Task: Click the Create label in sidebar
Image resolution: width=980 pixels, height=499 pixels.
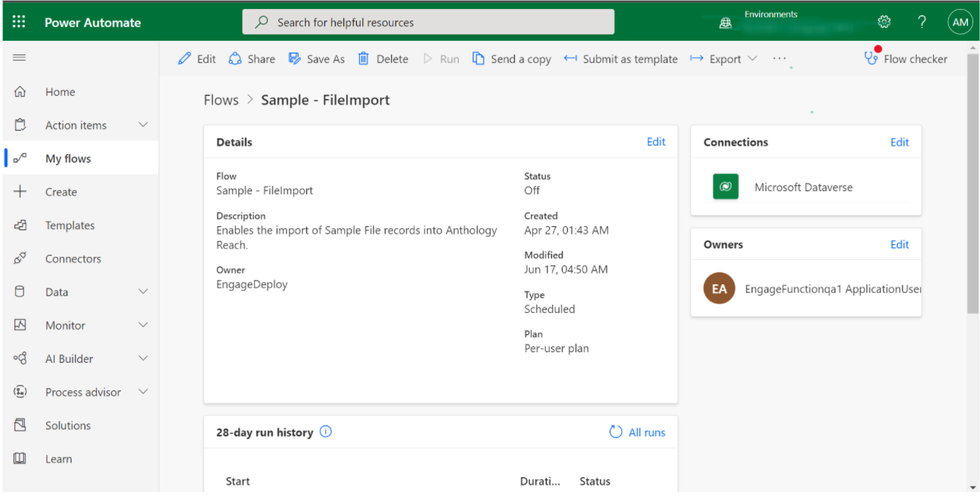Action: [x=61, y=191]
